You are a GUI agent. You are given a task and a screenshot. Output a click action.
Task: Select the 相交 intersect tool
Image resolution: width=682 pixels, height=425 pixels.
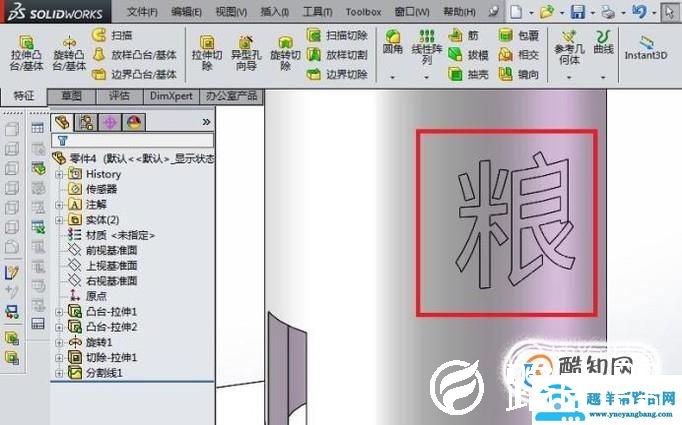pyautogui.click(x=518, y=55)
